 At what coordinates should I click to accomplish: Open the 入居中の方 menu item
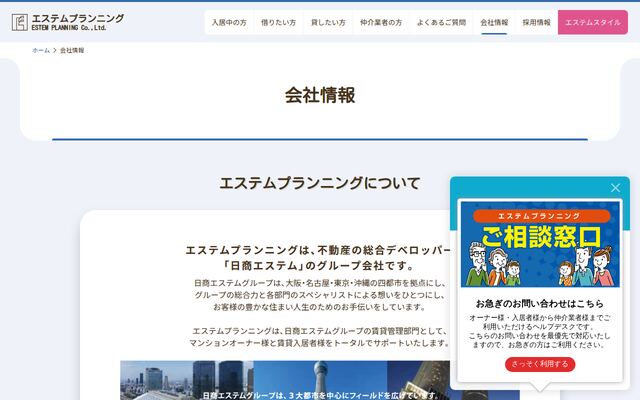[x=229, y=22]
